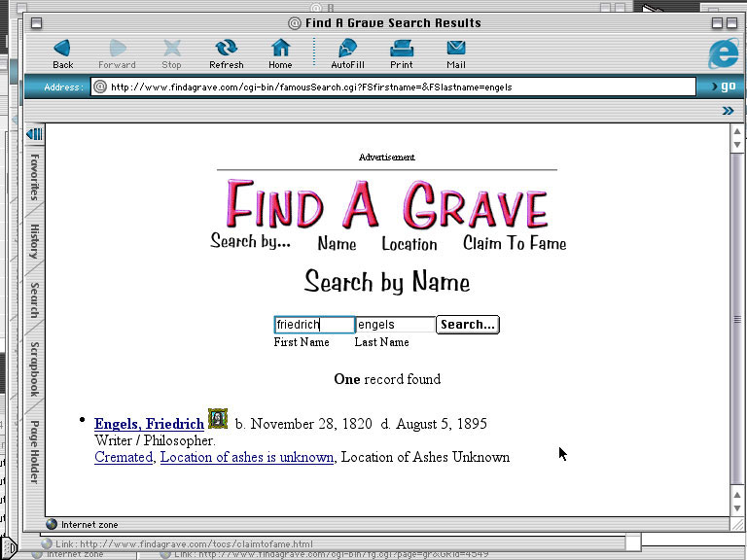747x560 pixels.
Task: Click in the First Name field
Action: click(x=314, y=325)
